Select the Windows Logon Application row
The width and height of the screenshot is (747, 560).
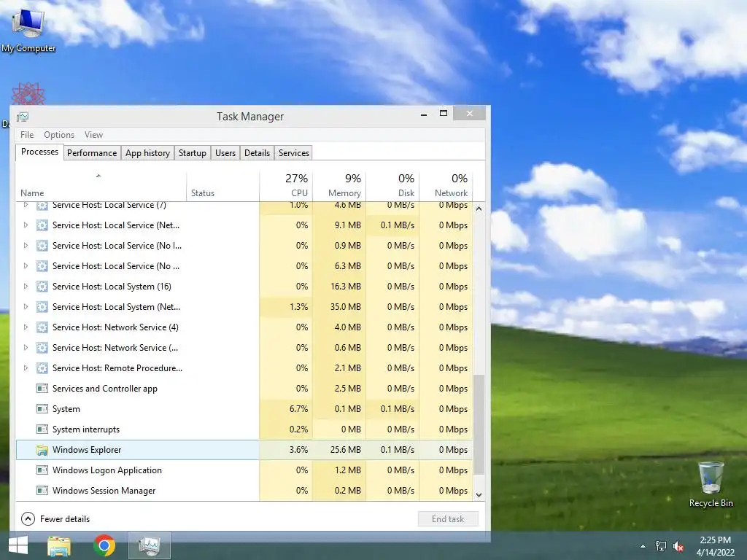(244, 470)
